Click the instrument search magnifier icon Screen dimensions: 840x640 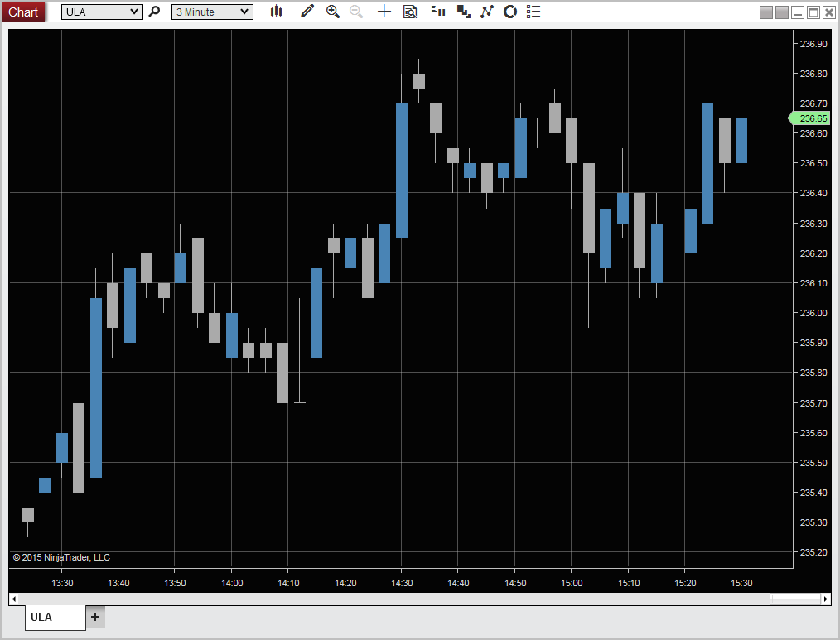click(x=154, y=12)
